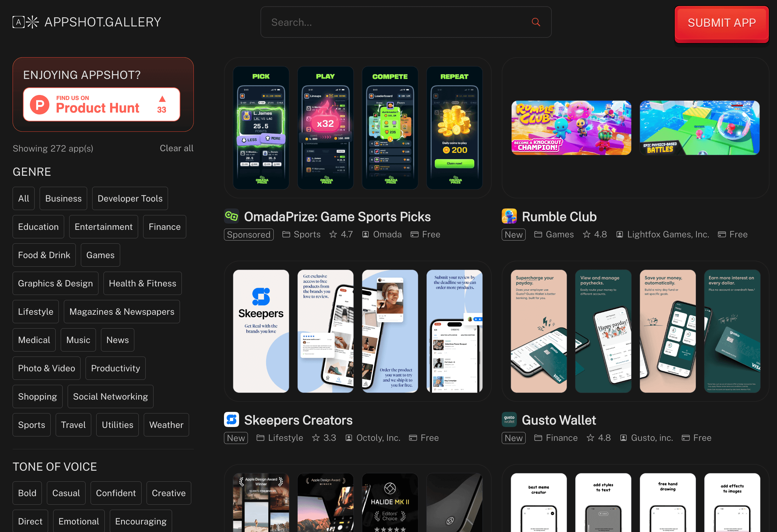Expand the TONE OF VOICE section
Screen dimensions: 777x532
coord(55,467)
